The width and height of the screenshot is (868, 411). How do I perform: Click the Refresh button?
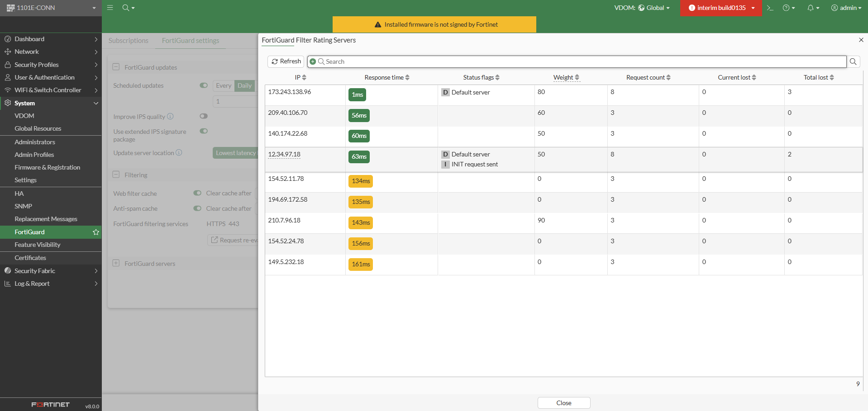click(286, 61)
